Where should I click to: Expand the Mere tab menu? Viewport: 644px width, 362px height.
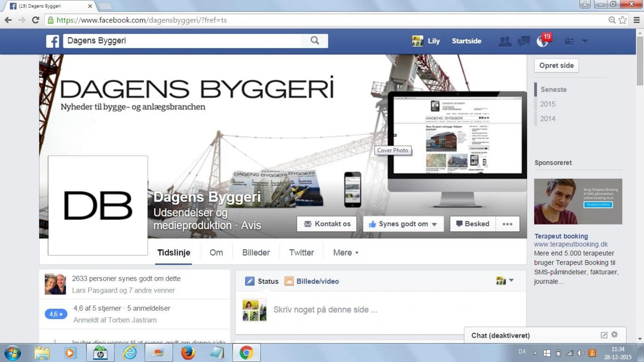pyautogui.click(x=345, y=253)
